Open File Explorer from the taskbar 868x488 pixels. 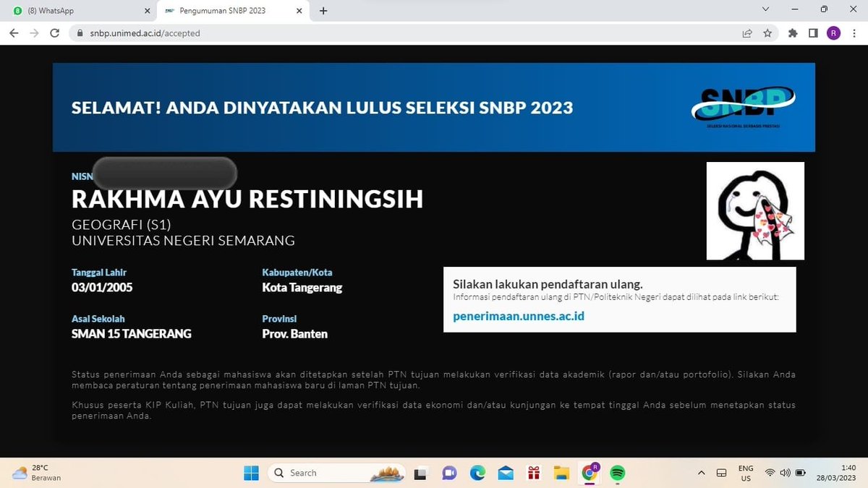561,473
